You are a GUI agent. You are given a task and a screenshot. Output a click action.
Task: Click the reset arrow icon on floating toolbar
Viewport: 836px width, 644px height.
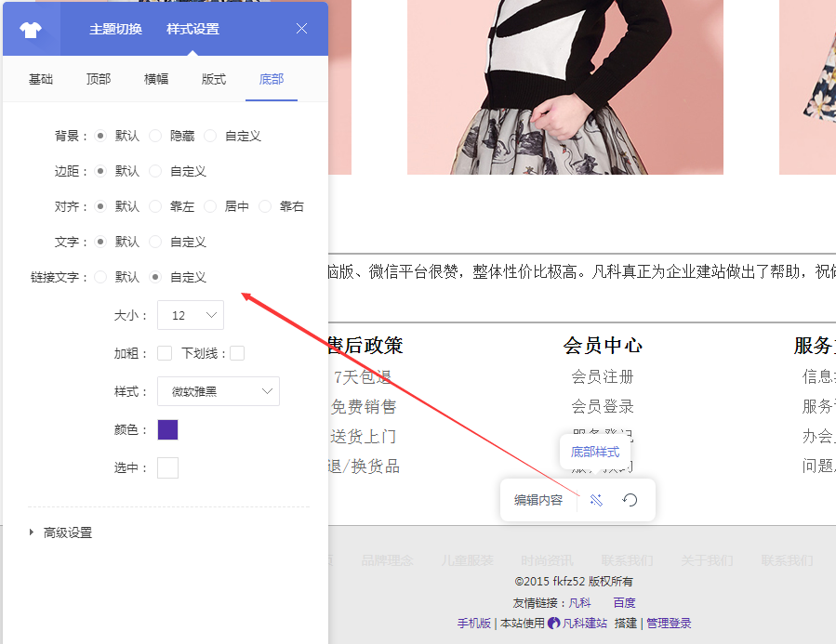630,499
